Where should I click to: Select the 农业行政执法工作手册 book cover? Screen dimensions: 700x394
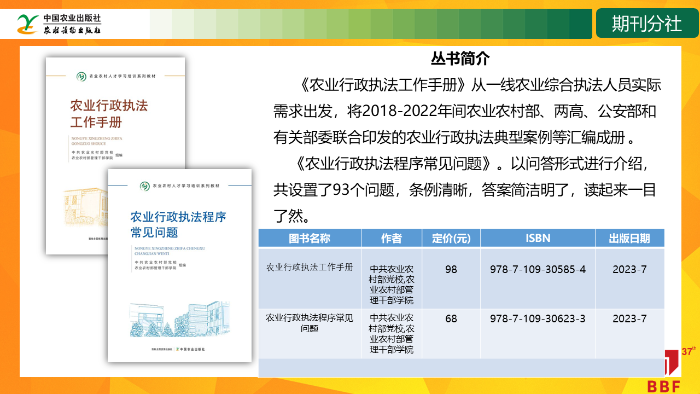point(115,156)
